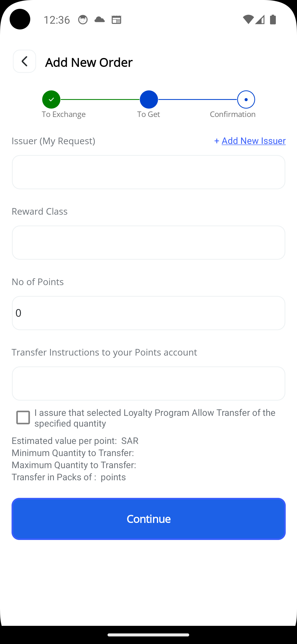Click the Transfer Instructions text field

(148, 384)
